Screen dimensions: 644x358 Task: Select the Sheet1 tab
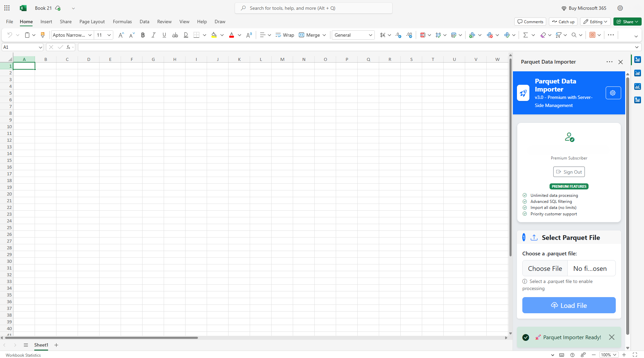tap(41, 345)
